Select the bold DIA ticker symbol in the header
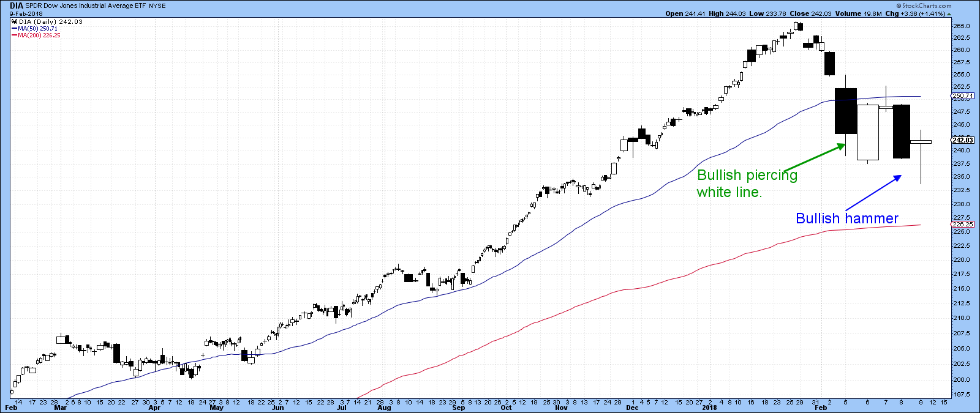Viewport: 980px width, 413px height. [17, 6]
